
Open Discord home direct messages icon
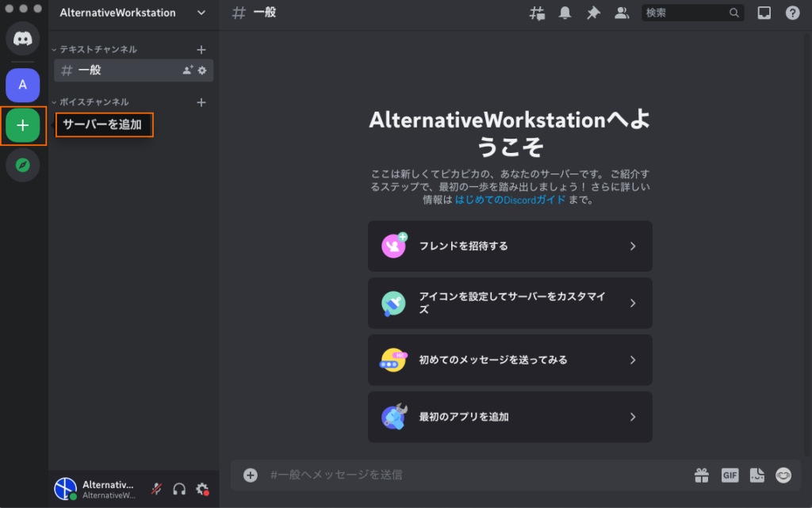pos(23,39)
